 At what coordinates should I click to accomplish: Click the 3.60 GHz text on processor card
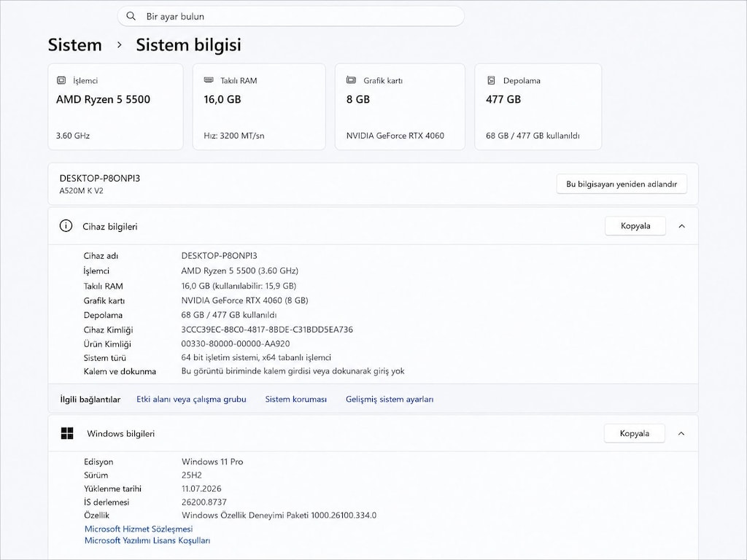click(x=73, y=136)
